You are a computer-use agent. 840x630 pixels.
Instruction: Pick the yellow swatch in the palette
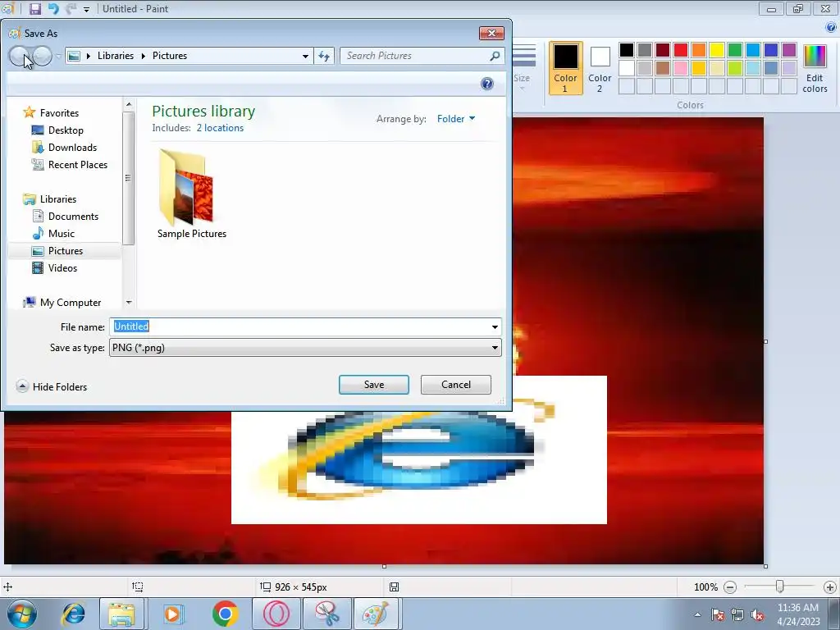(717, 50)
